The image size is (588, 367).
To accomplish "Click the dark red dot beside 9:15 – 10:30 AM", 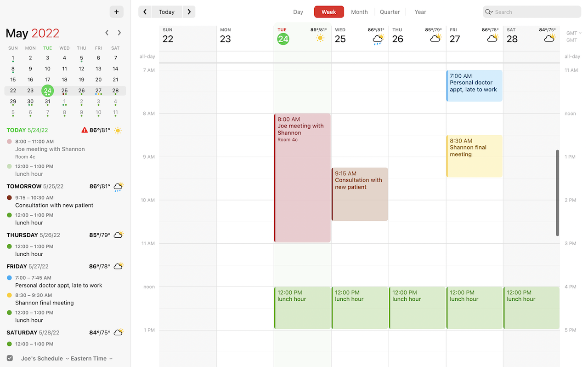I will point(9,198).
